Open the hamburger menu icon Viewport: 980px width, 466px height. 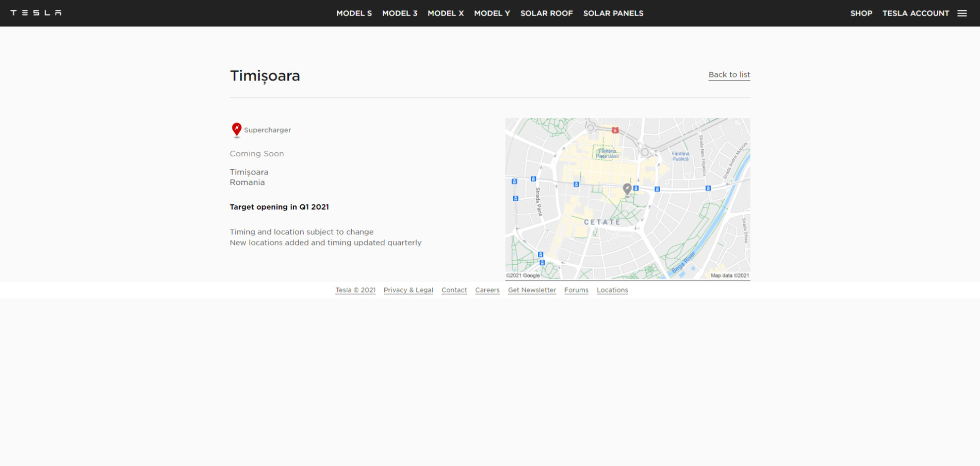pyautogui.click(x=962, y=13)
